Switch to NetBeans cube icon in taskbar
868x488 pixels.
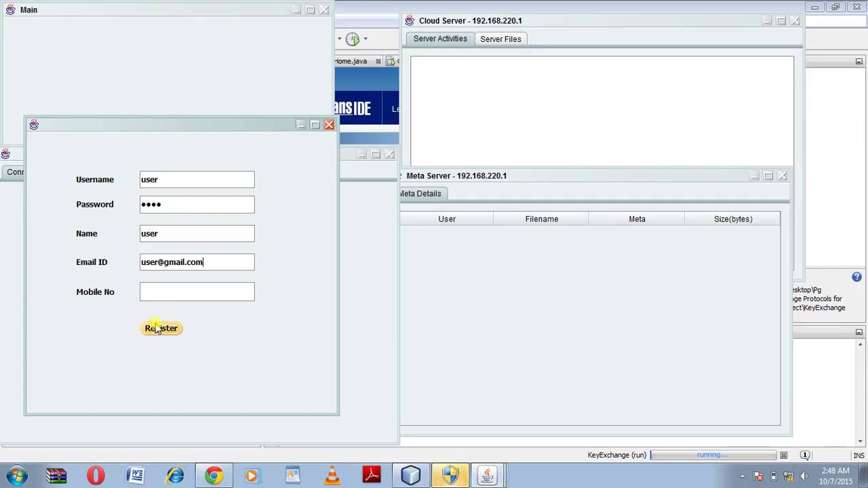(410, 476)
